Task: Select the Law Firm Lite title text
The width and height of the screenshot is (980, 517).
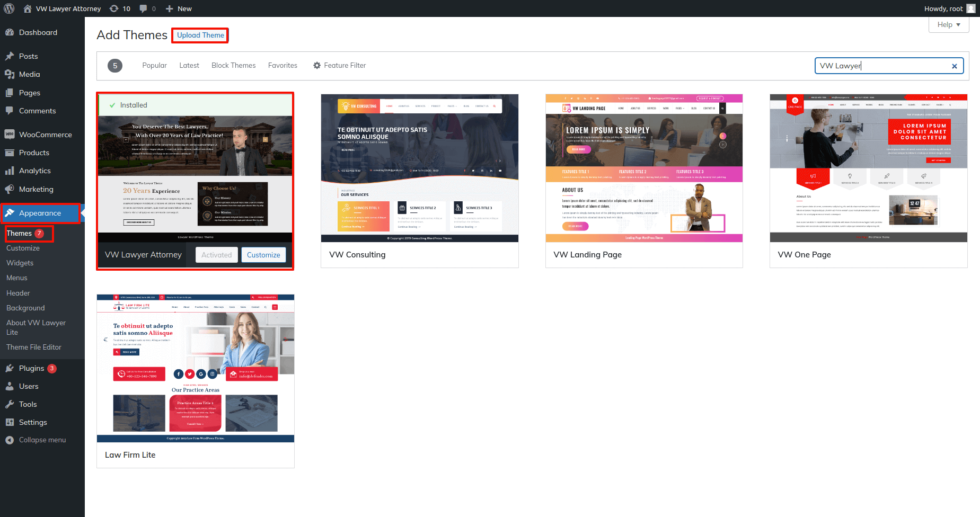Action: (130, 455)
